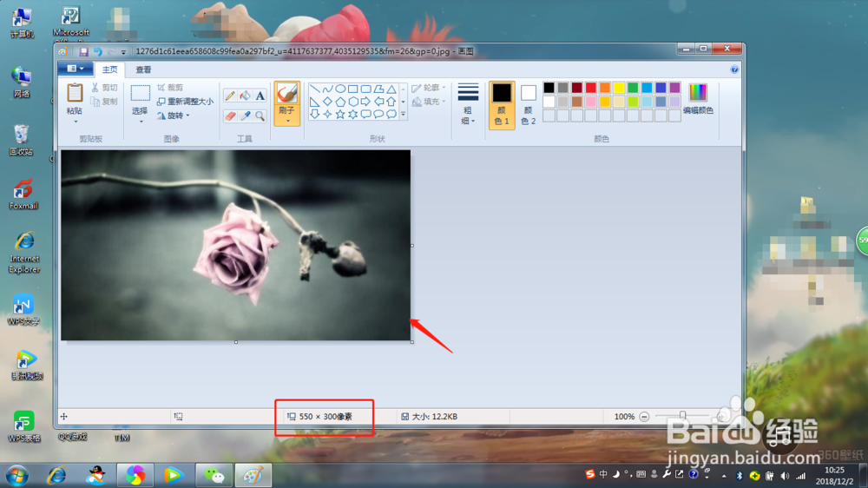Click the 550 × 300像素 dimension text
868x488 pixels.
pos(325,417)
